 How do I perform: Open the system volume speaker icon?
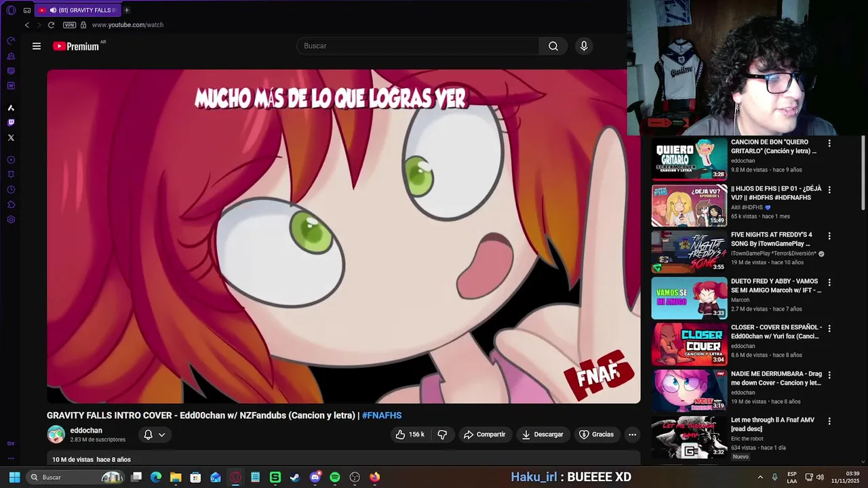820,477
